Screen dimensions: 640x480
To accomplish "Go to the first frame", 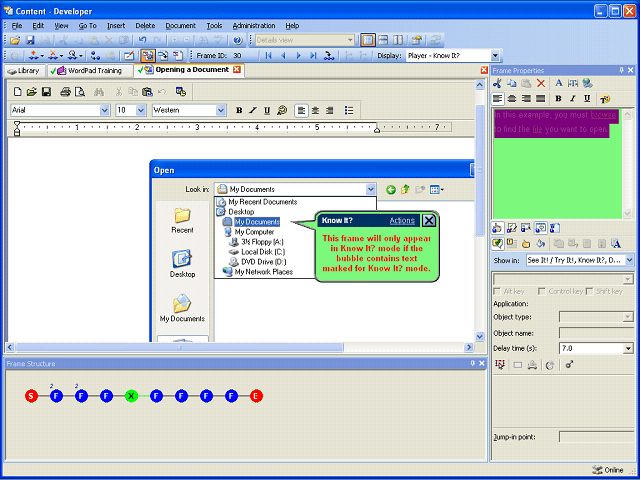I will (x=268, y=56).
